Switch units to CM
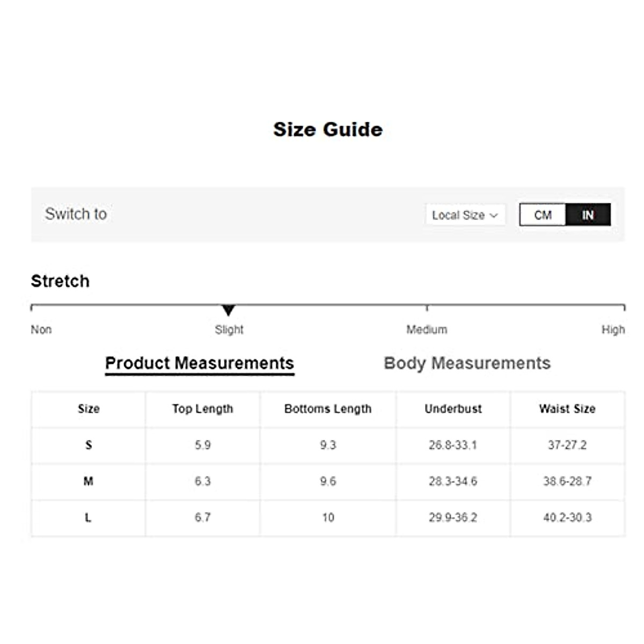644x644 pixels. tap(543, 215)
